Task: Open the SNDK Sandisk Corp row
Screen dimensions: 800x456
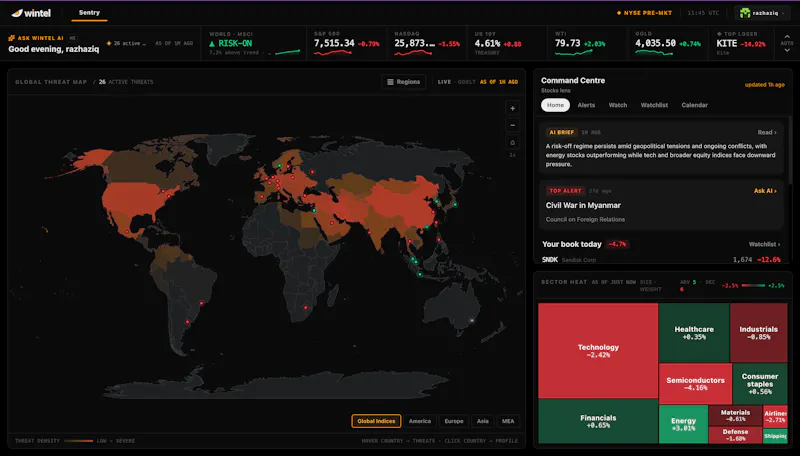Action: tap(661, 260)
